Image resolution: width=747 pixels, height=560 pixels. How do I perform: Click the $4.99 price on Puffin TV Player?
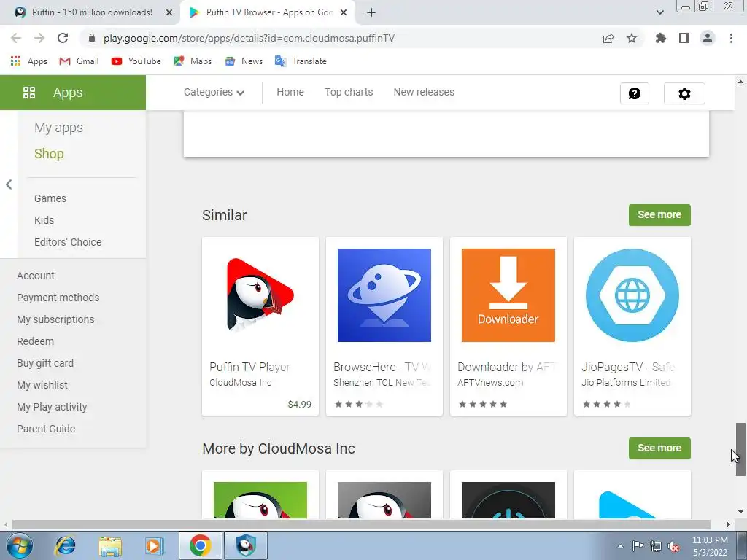(x=300, y=404)
